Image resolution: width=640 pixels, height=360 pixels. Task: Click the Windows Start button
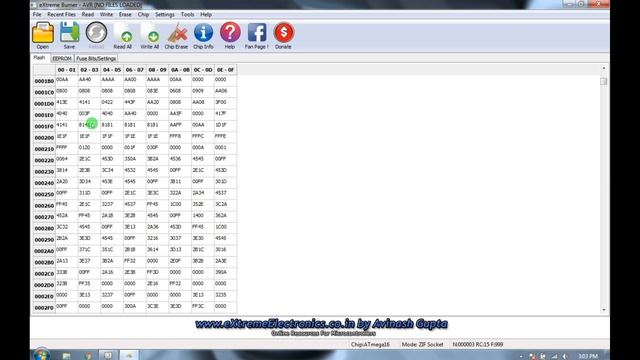41,355
